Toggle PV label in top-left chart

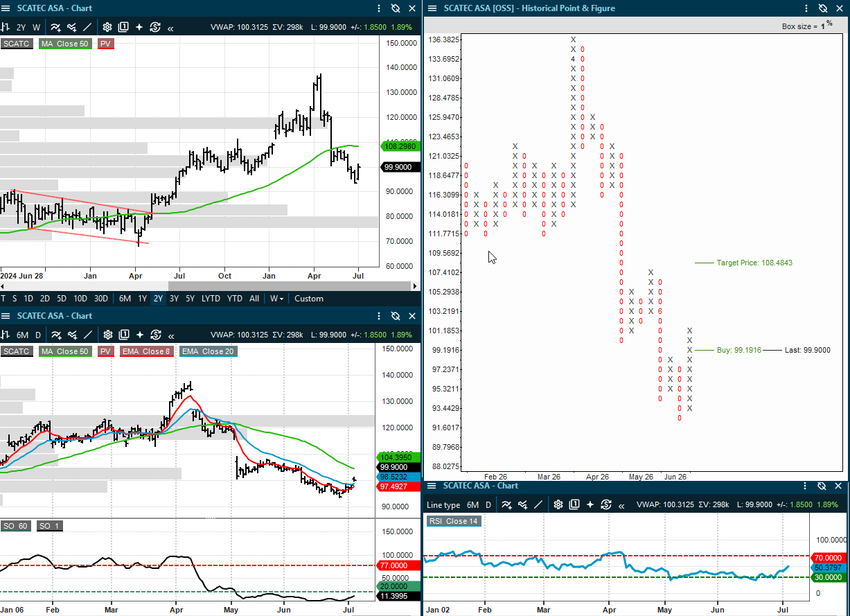106,44
